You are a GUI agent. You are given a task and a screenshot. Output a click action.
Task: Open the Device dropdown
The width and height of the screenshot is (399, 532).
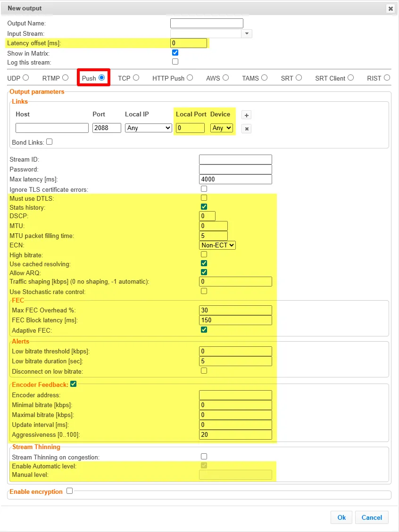pos(222,128)
